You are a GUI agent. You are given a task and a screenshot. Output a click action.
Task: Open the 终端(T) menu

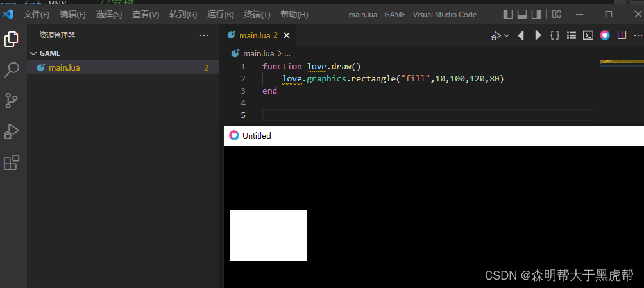click(257, 14)
